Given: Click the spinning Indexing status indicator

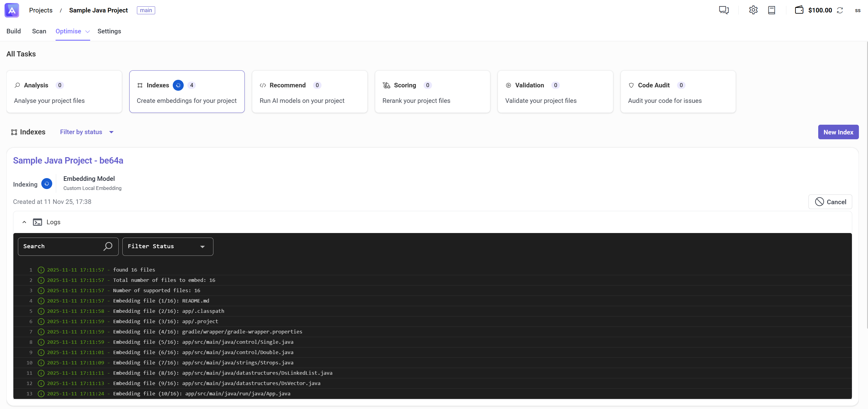Looking at the screenshot, I should pyautogui.click(x=47, y=184).
